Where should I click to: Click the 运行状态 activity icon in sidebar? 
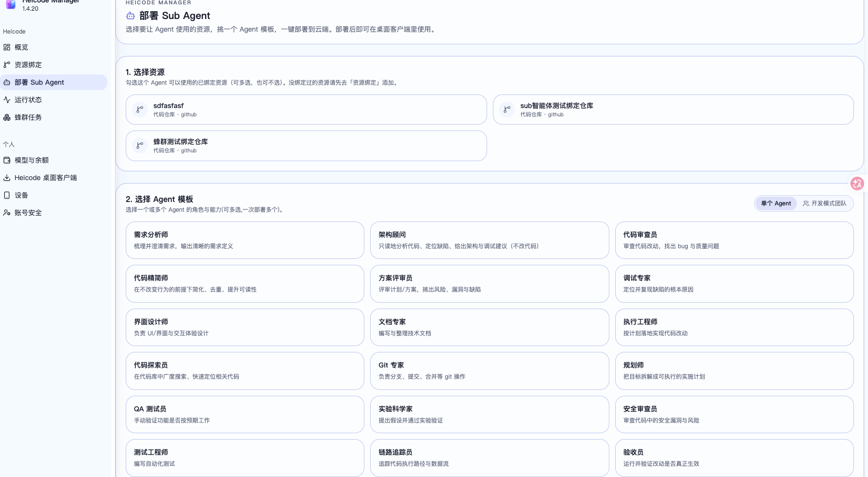[7, 100]
